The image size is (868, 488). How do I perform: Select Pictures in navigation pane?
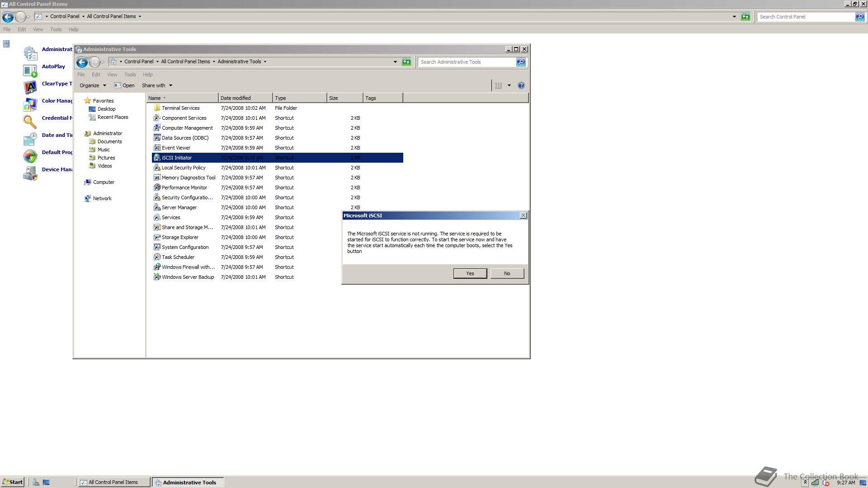coord(102,158)
